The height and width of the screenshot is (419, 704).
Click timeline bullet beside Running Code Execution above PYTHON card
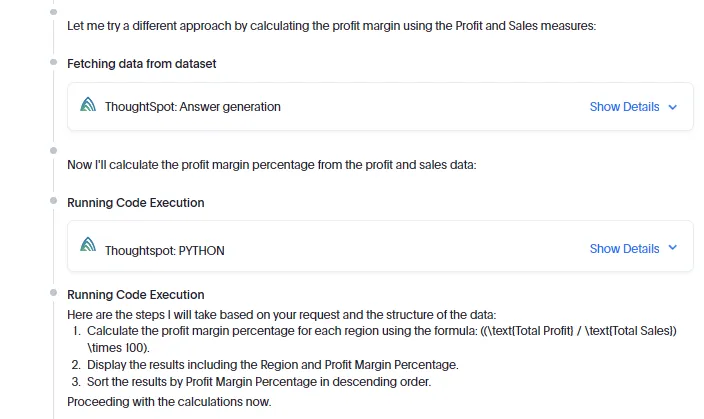tap(53, 201)
